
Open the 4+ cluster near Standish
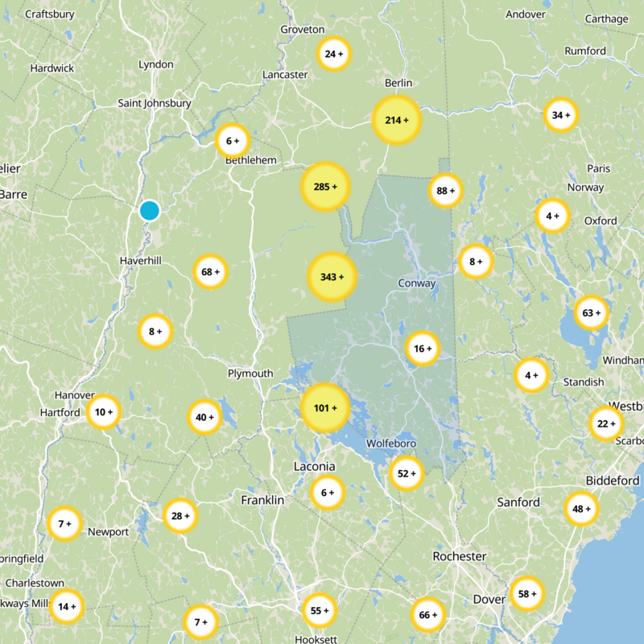[531, 375]
